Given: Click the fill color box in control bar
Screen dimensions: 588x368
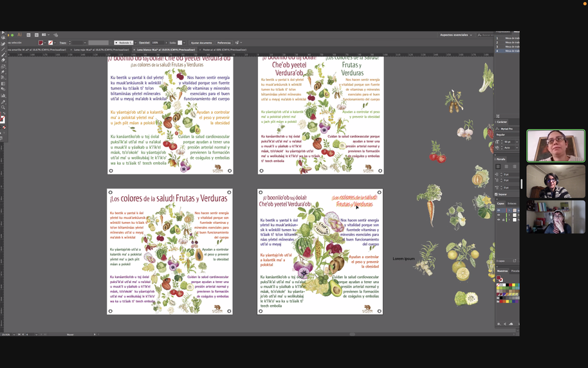Looking at the screenshot, I should point(41,42).
